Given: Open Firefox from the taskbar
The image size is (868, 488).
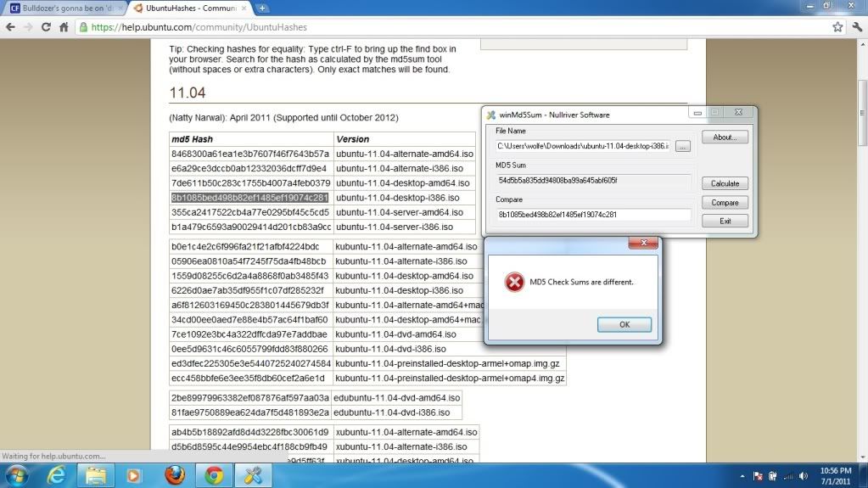Looking at the screenshot, I should (x=175, y=476).
